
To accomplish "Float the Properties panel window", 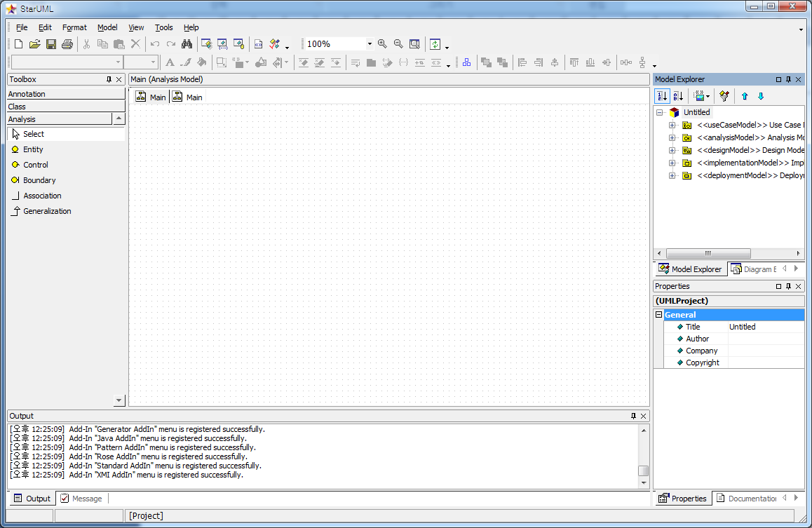I will (x=778, y=286).
